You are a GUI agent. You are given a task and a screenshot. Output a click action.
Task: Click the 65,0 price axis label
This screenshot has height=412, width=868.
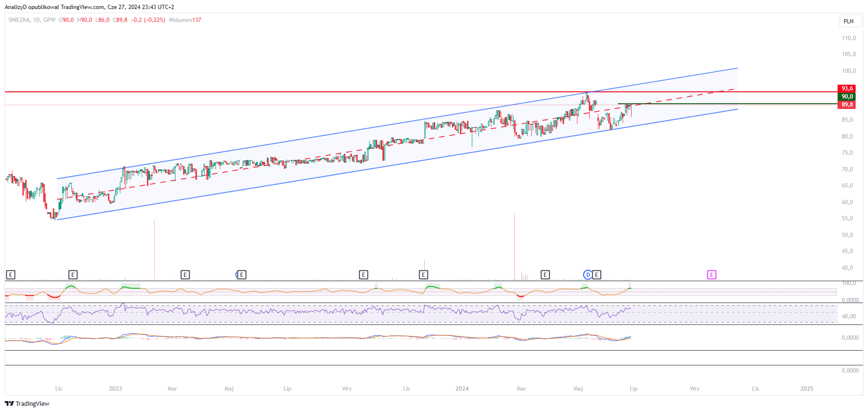point(847,186)
